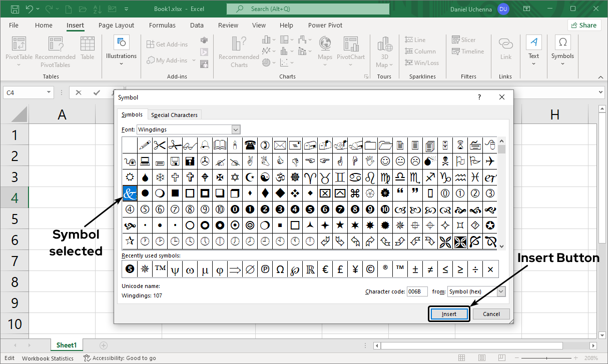Screen dimensions: 608x364
Task: Switch to the Special Characters tab
Action: point(174,115)
